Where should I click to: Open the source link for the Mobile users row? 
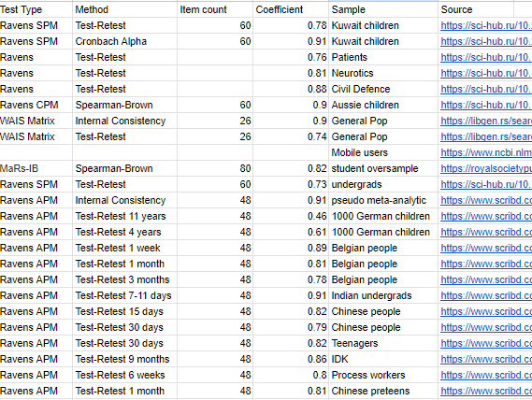tap(486, 152)
